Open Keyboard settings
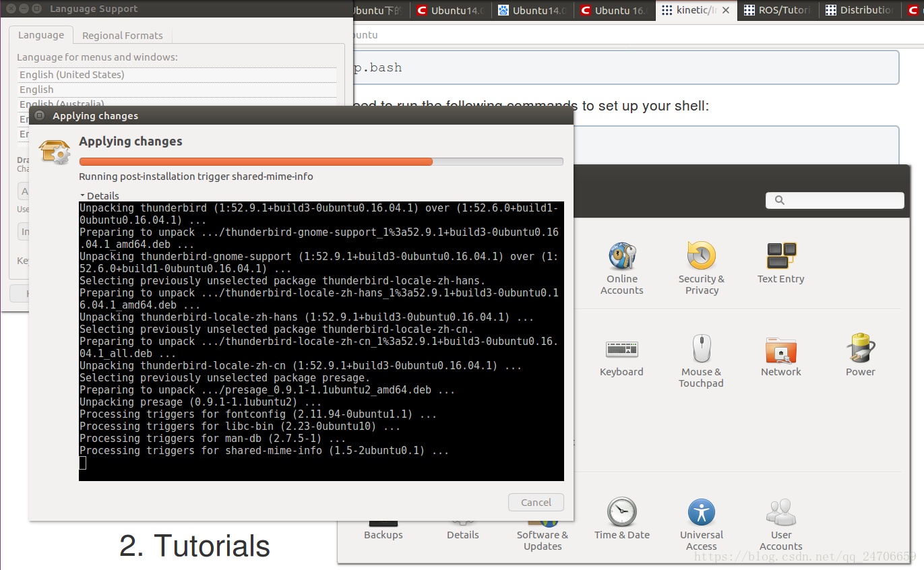Screen dimensions: 924x570 621,356
